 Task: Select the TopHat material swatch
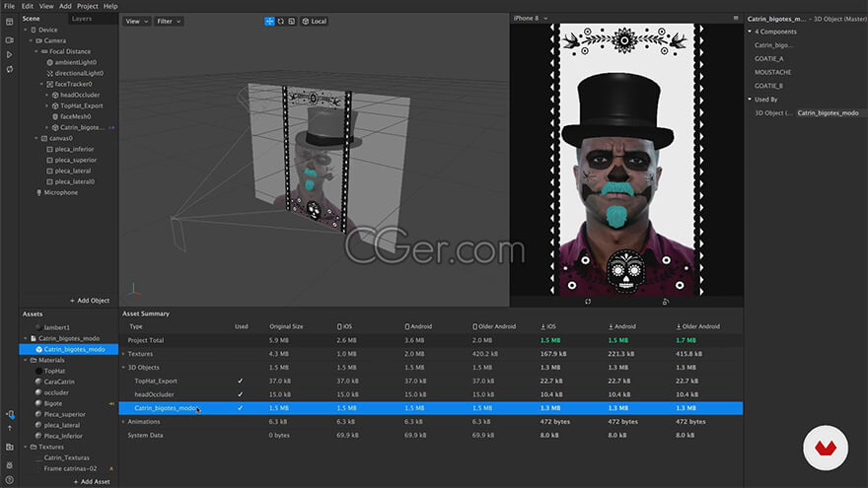pos(38,372)
